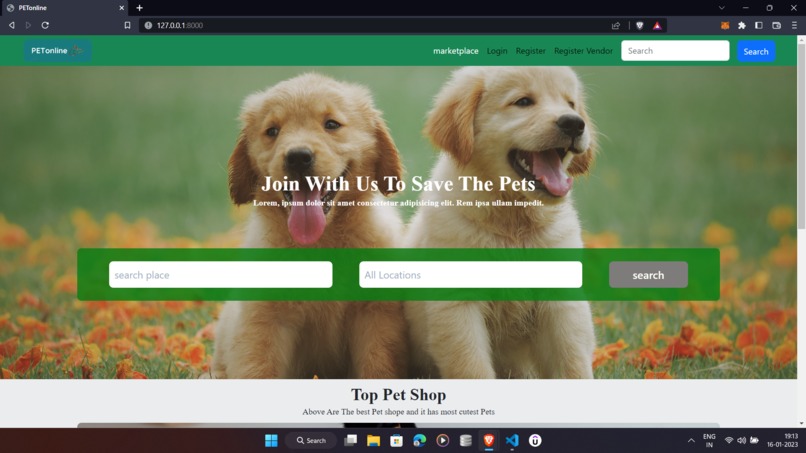Open File Explorer from taskbar
Screen dimensions: 806x453
coord(373,441)
